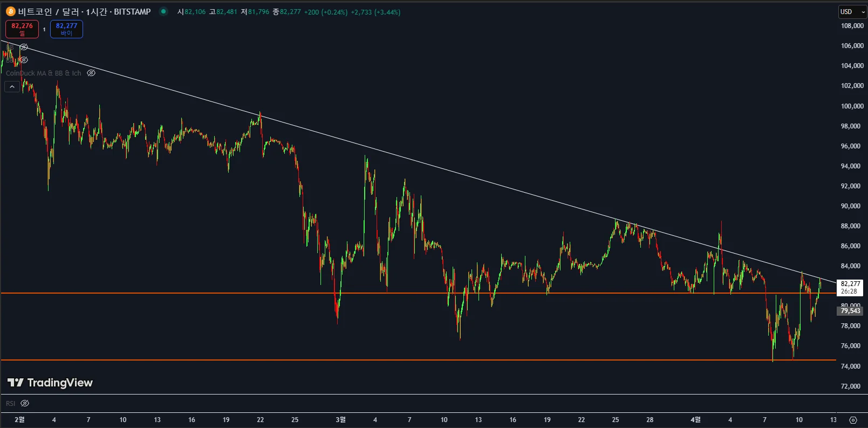Toggle visibility of the RSI indicator
The height and width of the screenshot is (428, 868).
(25, 403)
